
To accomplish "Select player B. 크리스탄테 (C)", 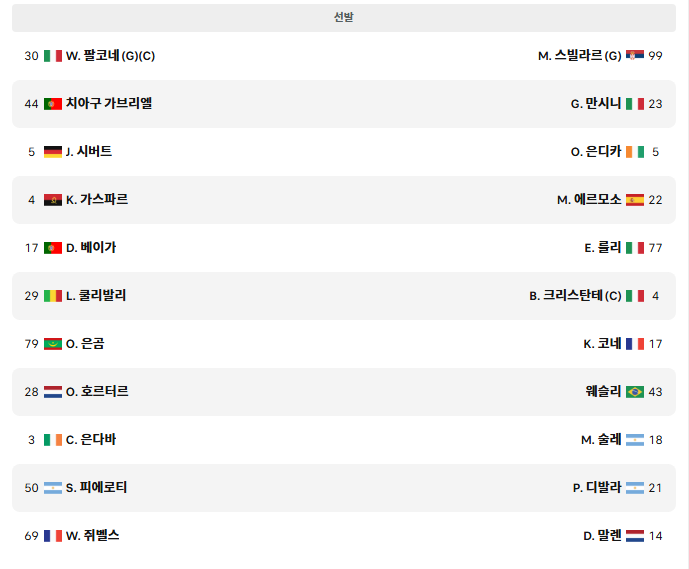I will [575, 296].
